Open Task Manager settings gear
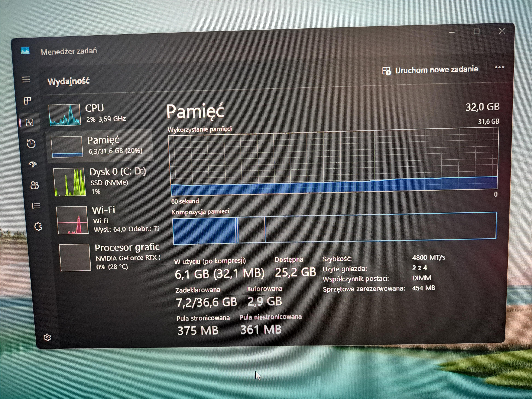This screenshot has height=399, width=532. point(47,337)
